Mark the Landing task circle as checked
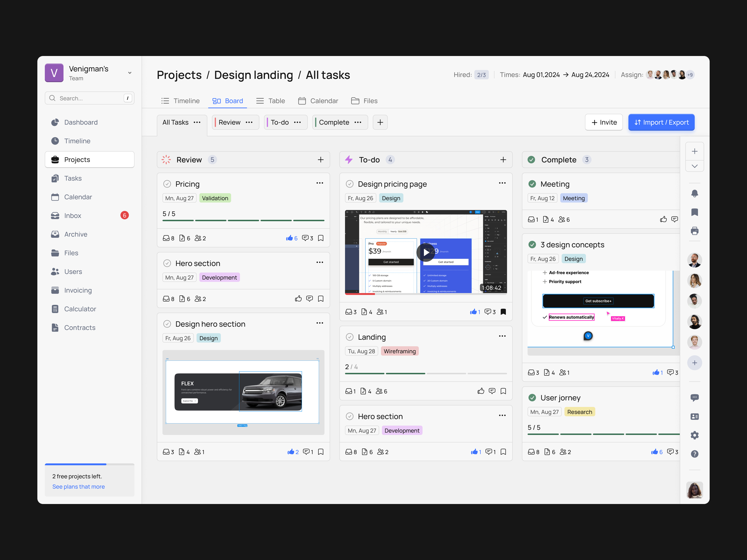747x560 pixels. pyautogui.click(x=349, y=336)
